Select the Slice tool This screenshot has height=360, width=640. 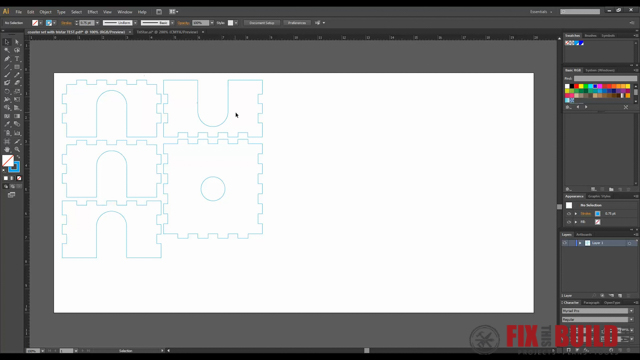pyautogui.click(x=17, y=141)
